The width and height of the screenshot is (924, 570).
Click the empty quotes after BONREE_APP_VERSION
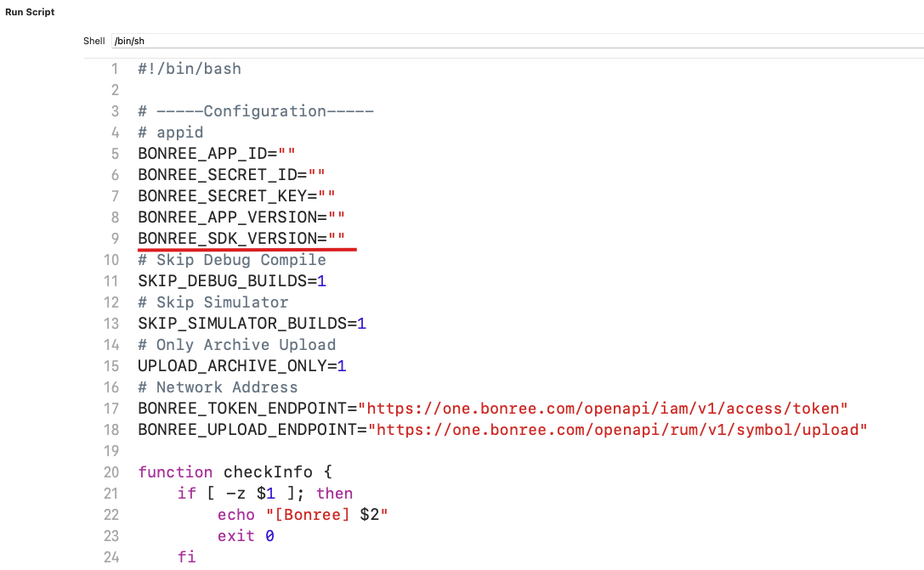tap(335, 217)
